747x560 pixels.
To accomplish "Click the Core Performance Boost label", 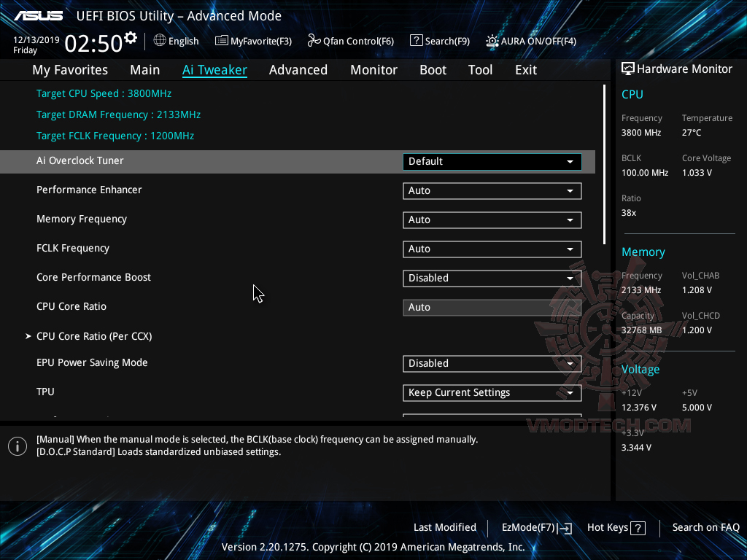I will (93, 277).
